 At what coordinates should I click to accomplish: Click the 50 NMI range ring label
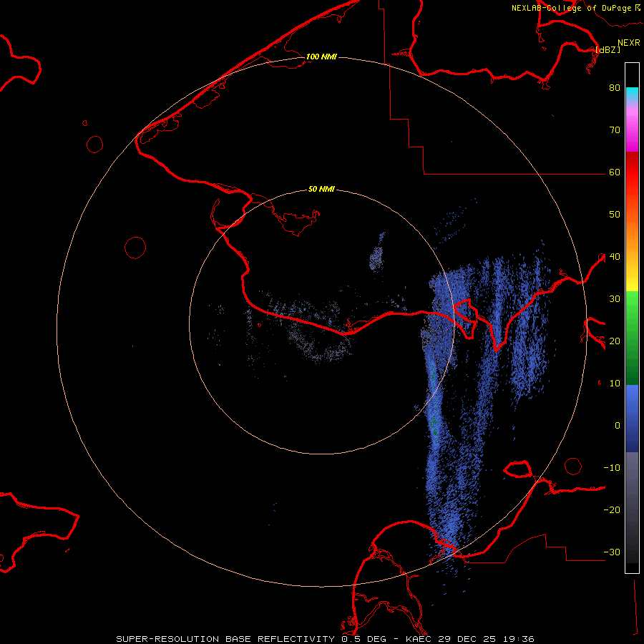[x=321, y=190]
